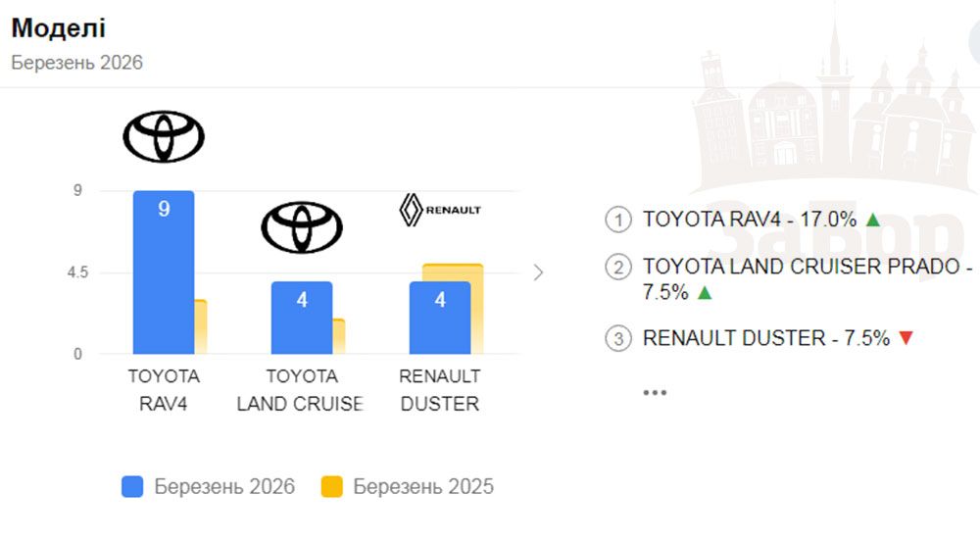Select the blue RAV4 bar showing 9
980x541 pixels.
(164, 274)
